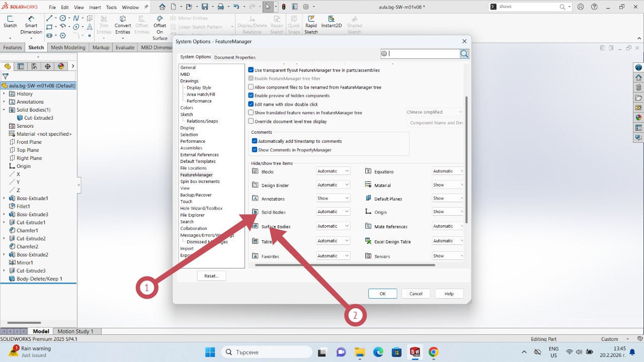Image resolution: width=644 pixels, height=362 pixels.
Task: Click the search magnifier in options dialog
Action: pos(464,54)
